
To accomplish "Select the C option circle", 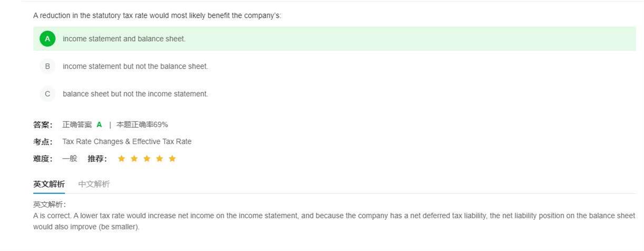I will [48, 94].
